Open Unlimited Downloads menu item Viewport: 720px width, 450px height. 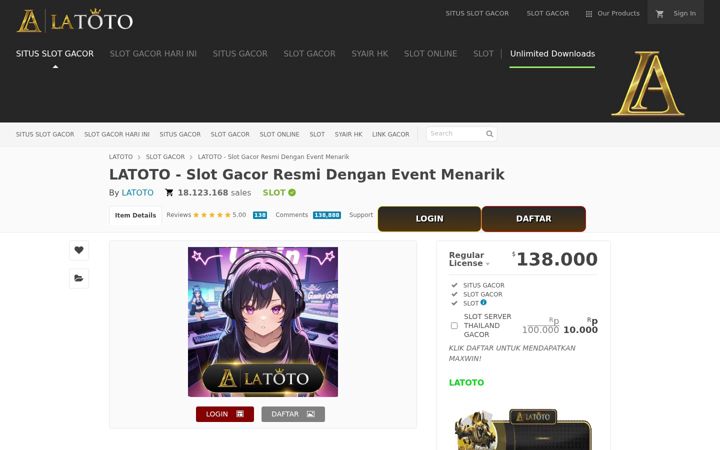click(552, 54)
